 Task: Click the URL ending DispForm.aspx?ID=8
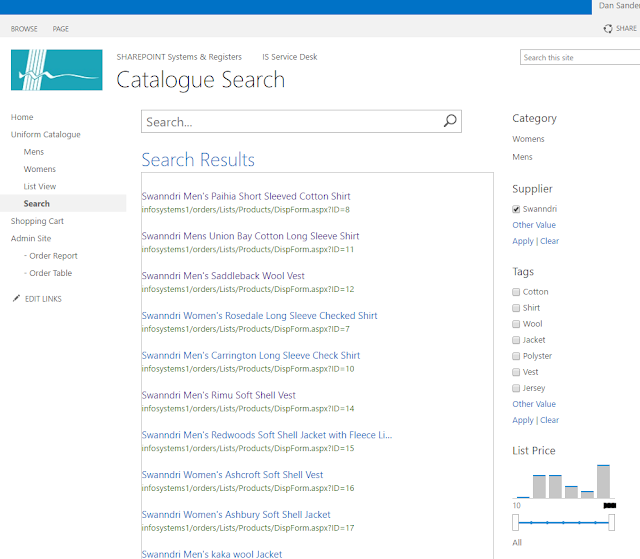point(246,210)
